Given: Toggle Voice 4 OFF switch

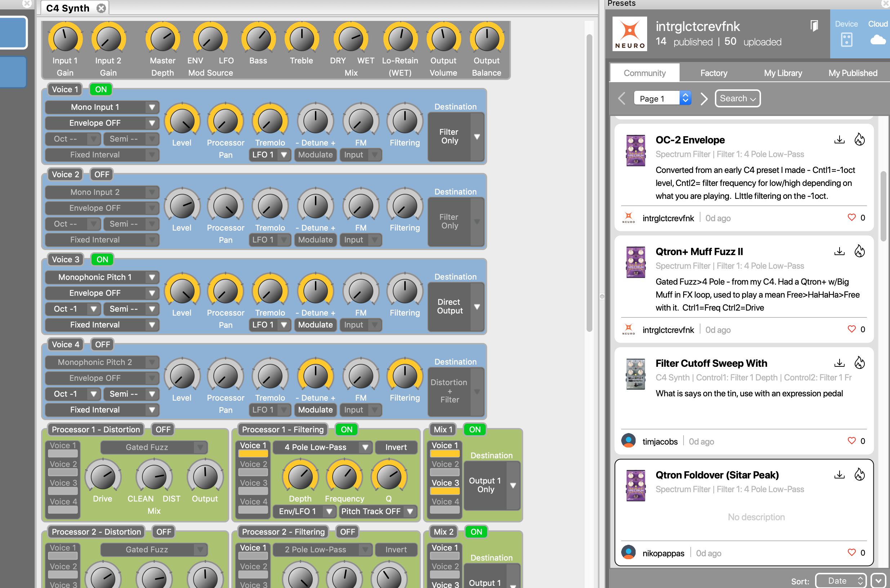Looking at the screenshot, I should pyautogui.click(x=102, y=345).
